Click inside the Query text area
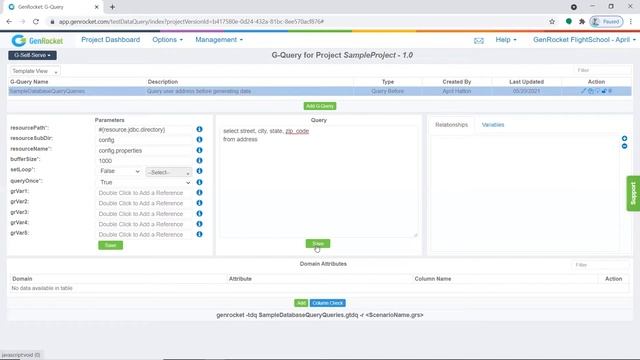This screenshot has width=640, height=360. pyautogui.click(x=319, y=182)
